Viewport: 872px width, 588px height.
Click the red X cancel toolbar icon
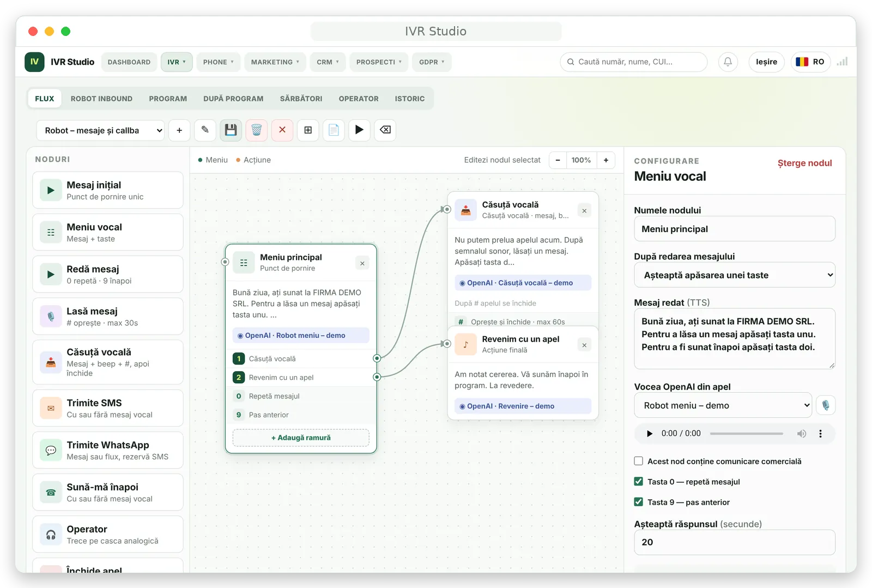[282, 130]
